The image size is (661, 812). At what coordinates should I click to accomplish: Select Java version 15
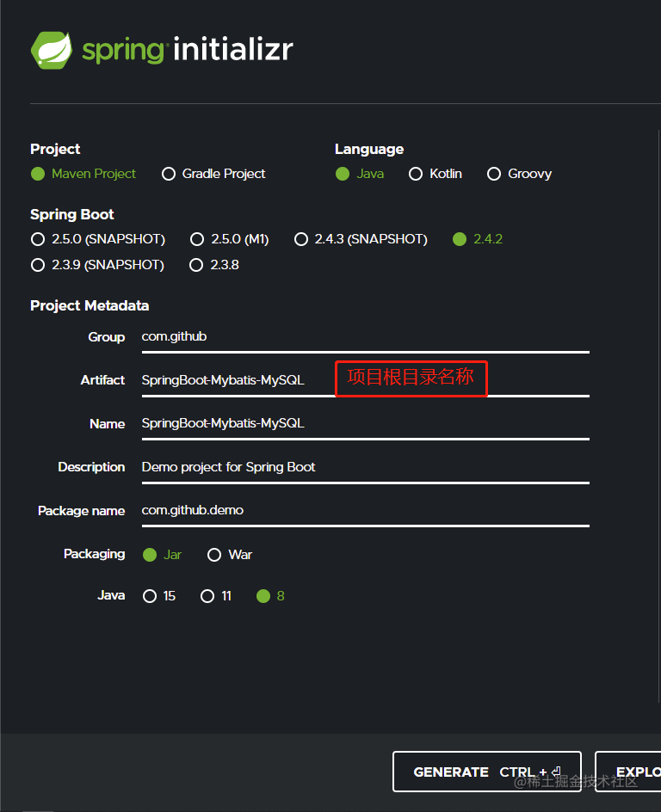click(159, 597)
